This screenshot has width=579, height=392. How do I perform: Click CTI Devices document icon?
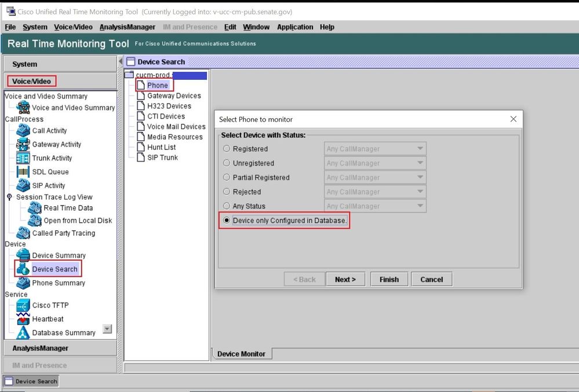pyautogui.click(x=141, y=116)
